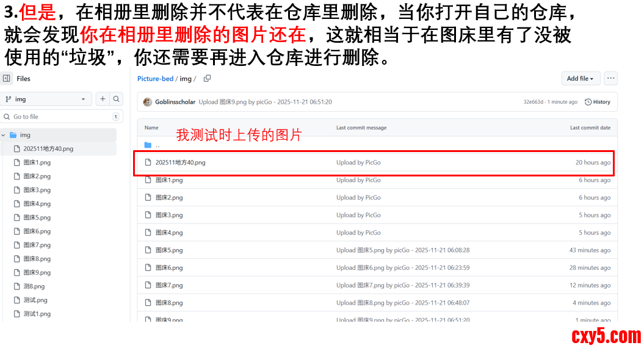Click Upload by PicGo for 图床3.png
This screenshot has width=644, height=348.
coord(358,215)
